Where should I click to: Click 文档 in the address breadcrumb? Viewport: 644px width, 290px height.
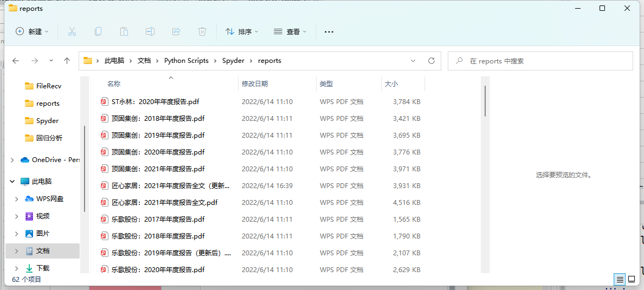[x=144, y=61]
